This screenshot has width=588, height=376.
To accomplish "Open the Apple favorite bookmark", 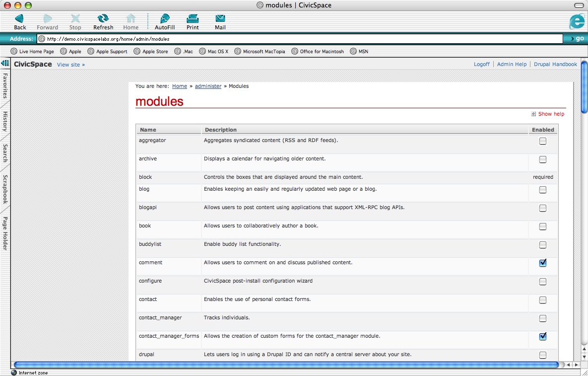I will [x=71, y=52].
